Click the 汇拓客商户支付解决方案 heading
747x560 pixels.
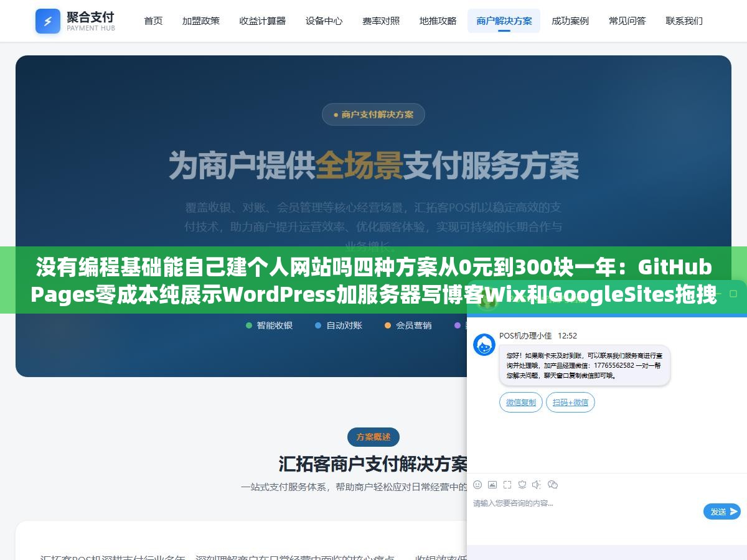pos(374,464)
